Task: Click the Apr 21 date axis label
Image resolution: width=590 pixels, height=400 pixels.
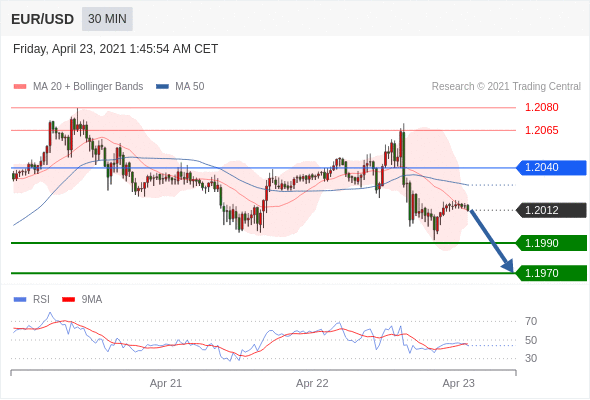Action: (x=166, y=383)
